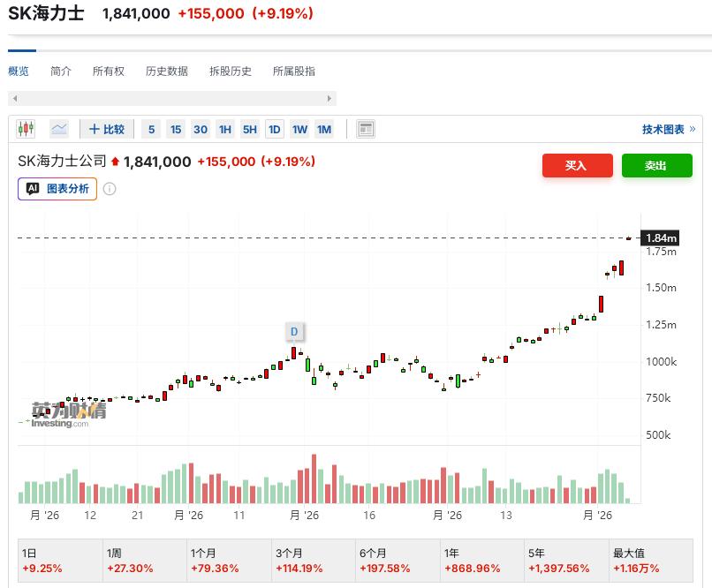The image size is (712, 588).
Task: Click the 1.75m price axis label
Action: point(661,252)
